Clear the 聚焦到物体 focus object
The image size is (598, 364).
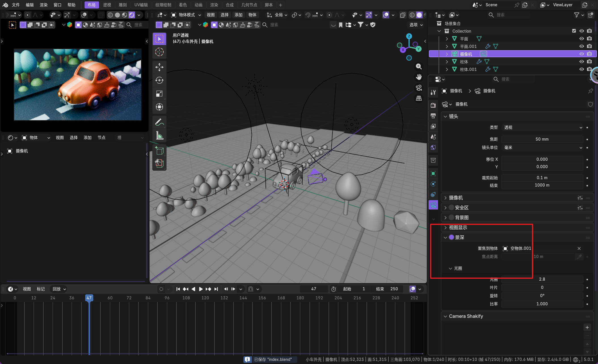pyautogui.click(x=579, y=248)
